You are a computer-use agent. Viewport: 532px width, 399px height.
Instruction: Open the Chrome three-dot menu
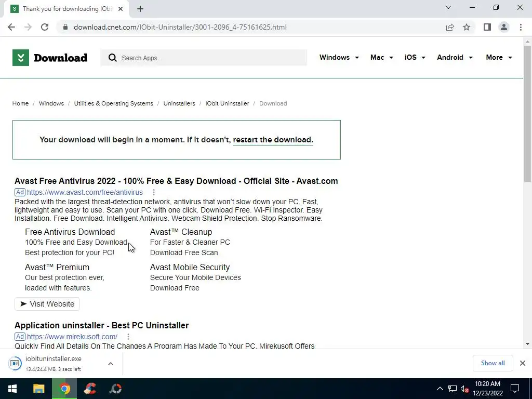(x=521, y=27)
